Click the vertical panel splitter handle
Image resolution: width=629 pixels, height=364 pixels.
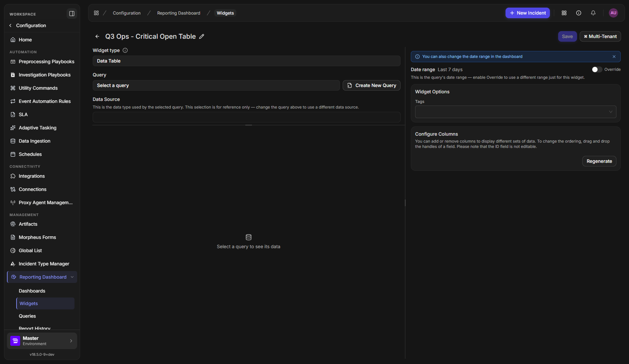click(x=405, y=203)
